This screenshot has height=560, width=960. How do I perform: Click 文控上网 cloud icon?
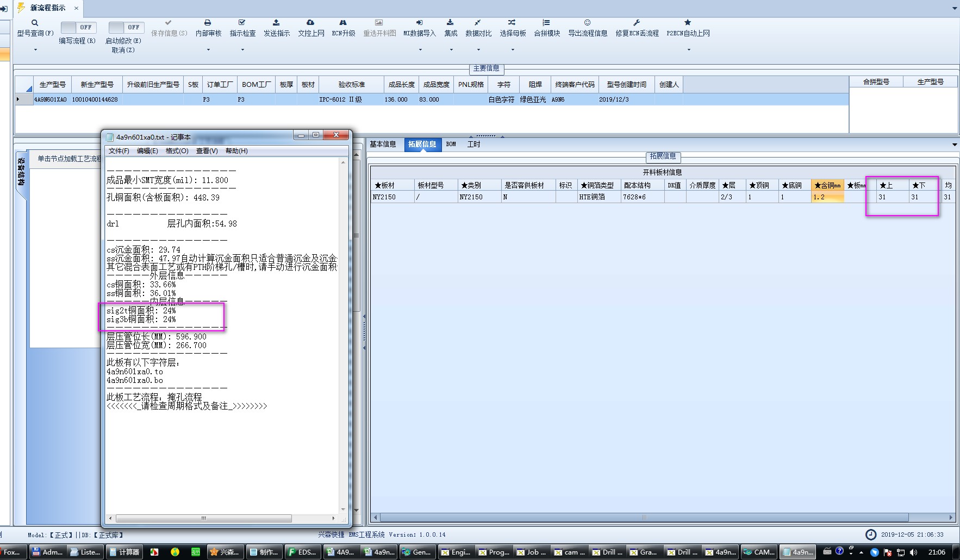(310, 23)
